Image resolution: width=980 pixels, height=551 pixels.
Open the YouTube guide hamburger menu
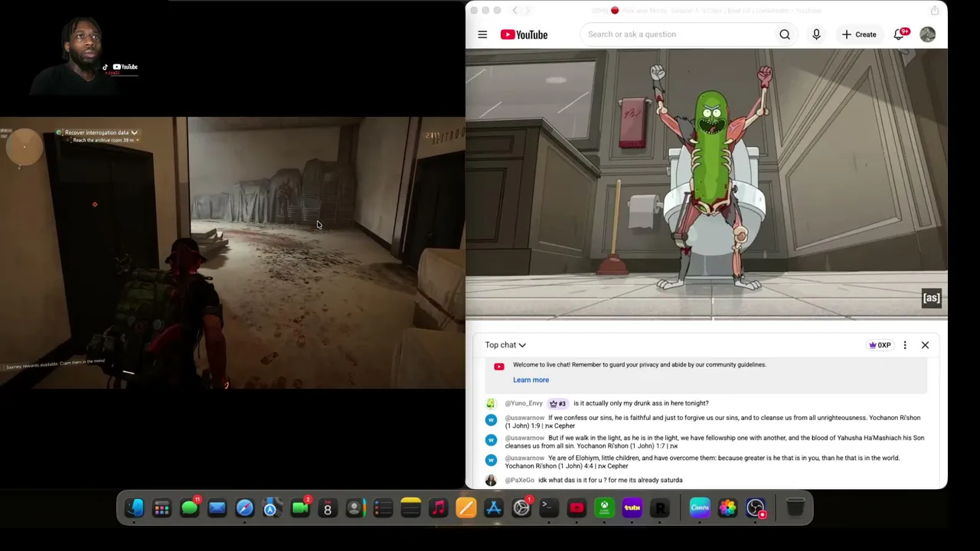coord(482,34)
